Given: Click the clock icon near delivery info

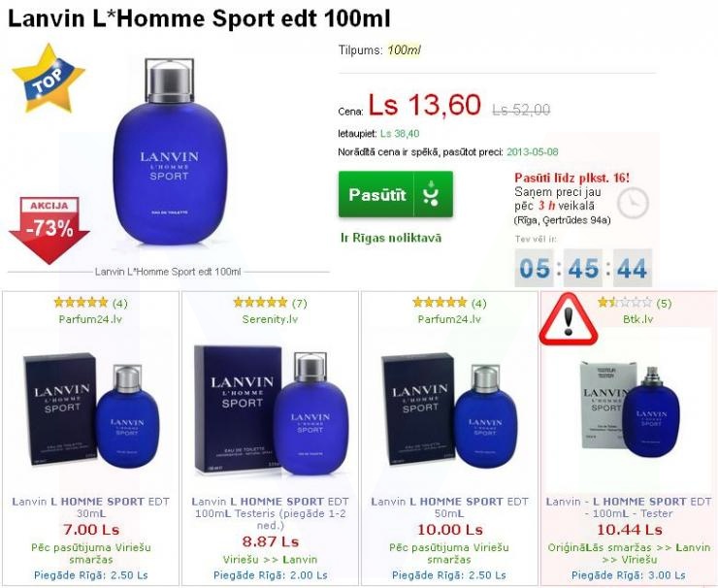Looking at the screenshot, I should tap(633, 203).
